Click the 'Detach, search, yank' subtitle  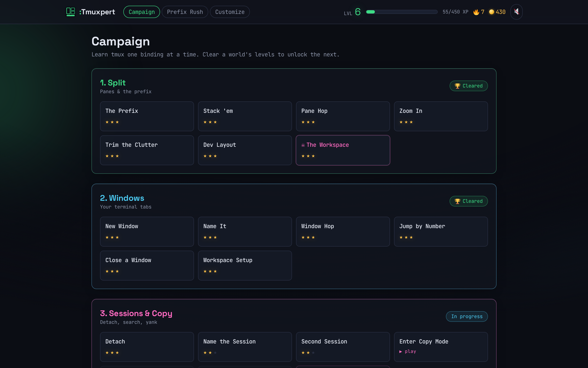(129, 322)
